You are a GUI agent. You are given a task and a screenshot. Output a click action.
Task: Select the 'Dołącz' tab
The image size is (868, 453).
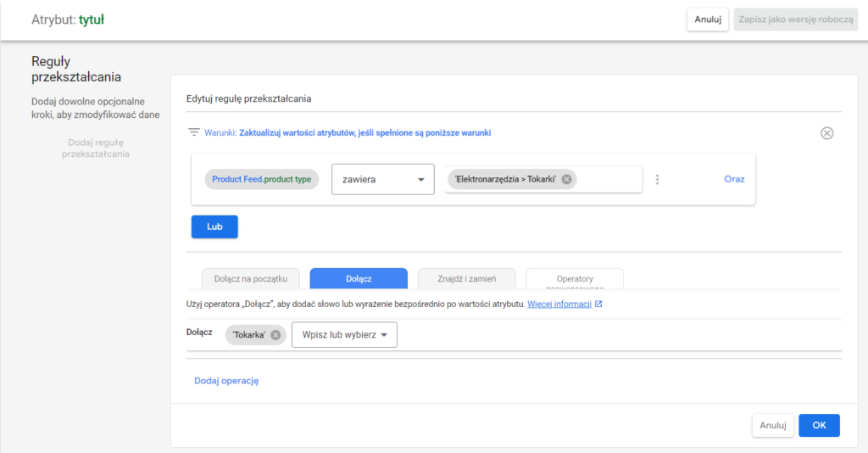(359, 278)
